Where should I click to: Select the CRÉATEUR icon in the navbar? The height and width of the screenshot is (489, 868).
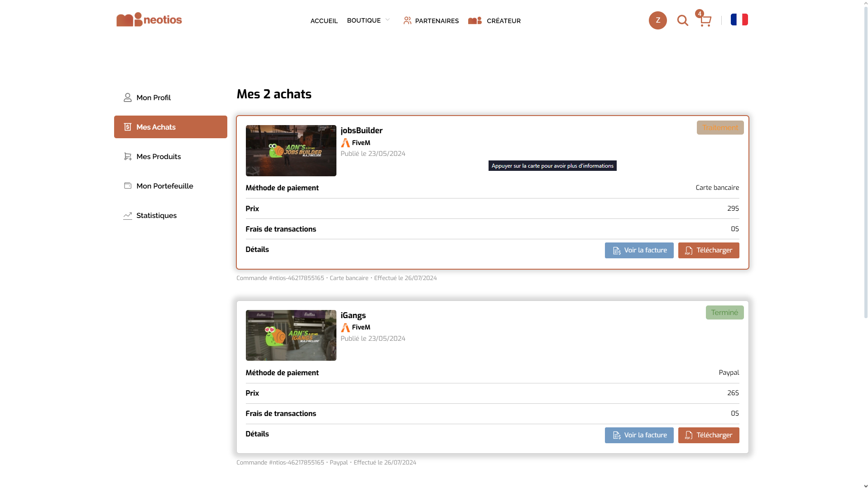click(474, 20)
